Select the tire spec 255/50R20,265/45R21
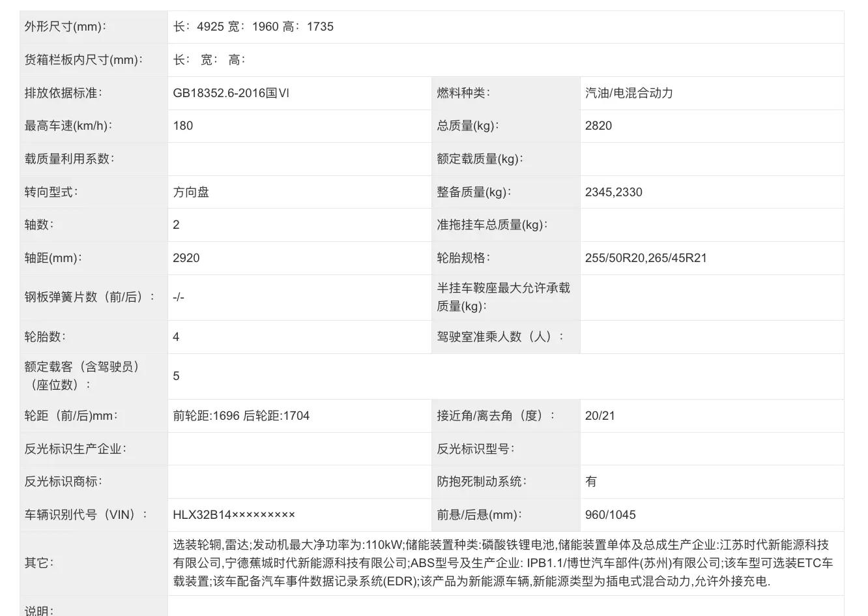Image resolution: width=868 pixels, height=616 pixels. click(646, 258)
